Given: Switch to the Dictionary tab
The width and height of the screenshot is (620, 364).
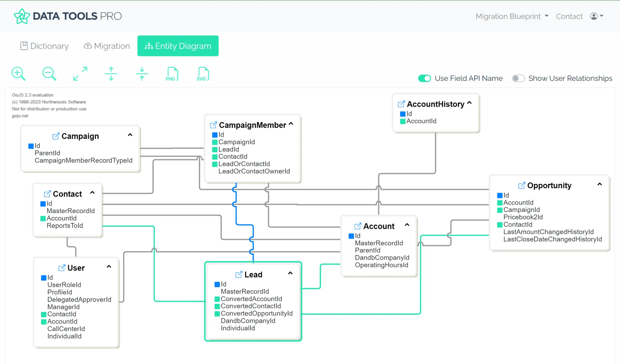Looking at the screenshot, I should 44,46.
